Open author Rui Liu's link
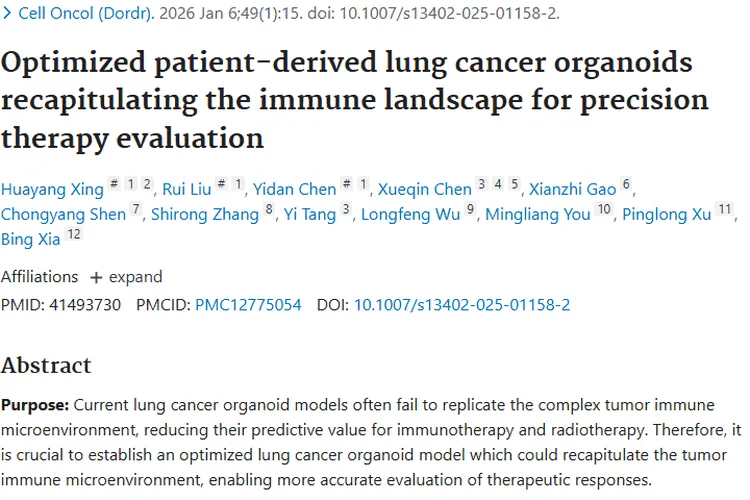750x500 pixels. click(x=189, y=189)
